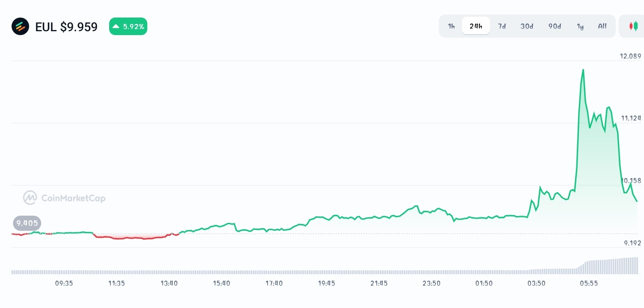This screenshot has width=644, height=308.
Task: Select the 1h timeframe tab
Action: point(451,26)
